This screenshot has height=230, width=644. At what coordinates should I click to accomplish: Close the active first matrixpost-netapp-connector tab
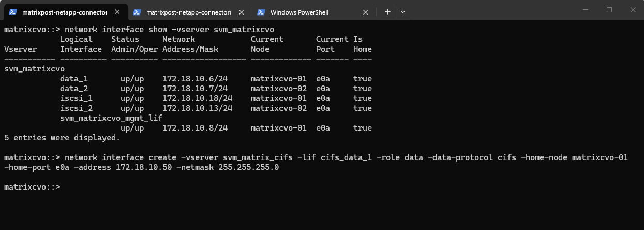coord(118,12)
